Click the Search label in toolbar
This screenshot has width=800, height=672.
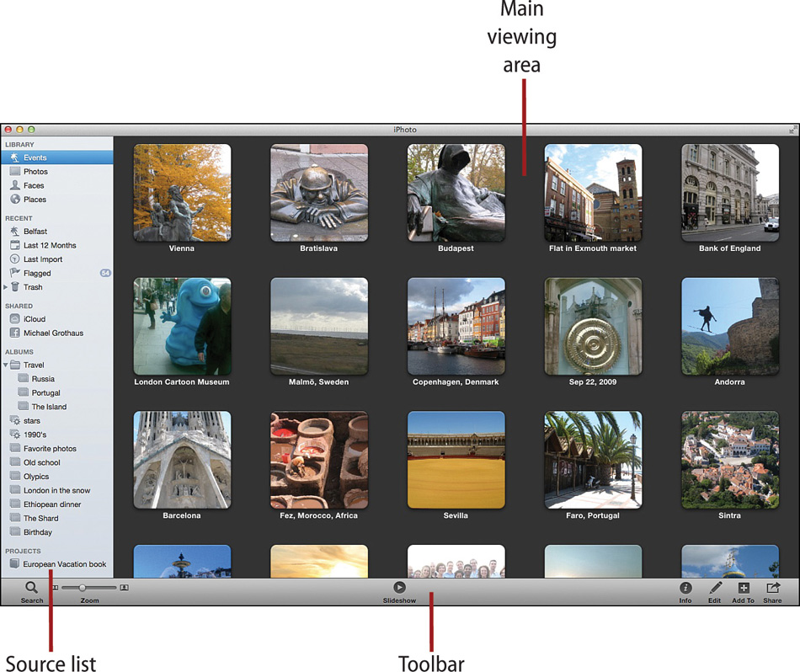(32, 600)
